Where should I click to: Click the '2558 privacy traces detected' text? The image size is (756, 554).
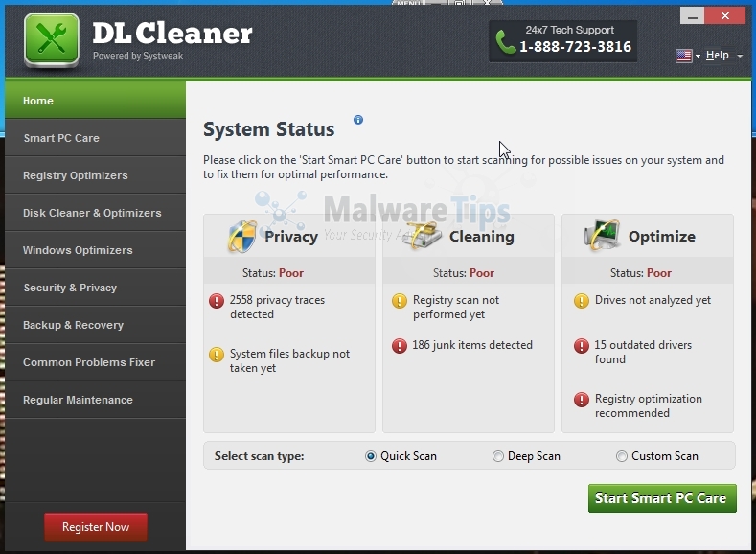(x=277, y=307)
